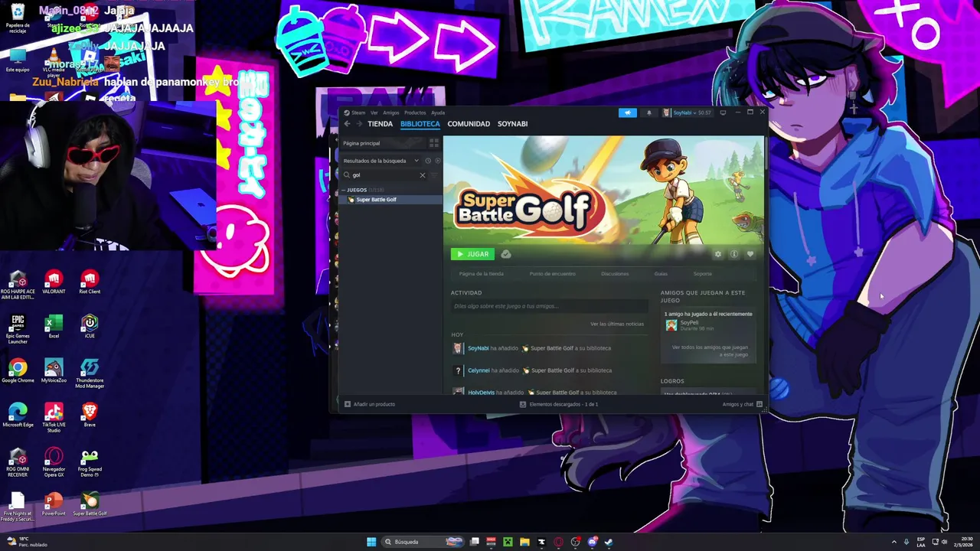Viewport: 980px width, 551px height.
Task: Open VALORANT desktop shortcut
Action: [54, 282]
